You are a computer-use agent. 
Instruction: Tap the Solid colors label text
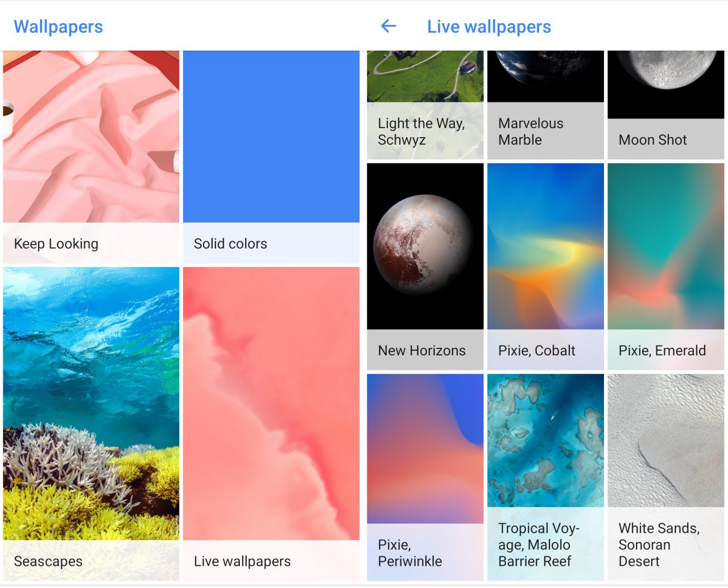click(x=230, y=244)
